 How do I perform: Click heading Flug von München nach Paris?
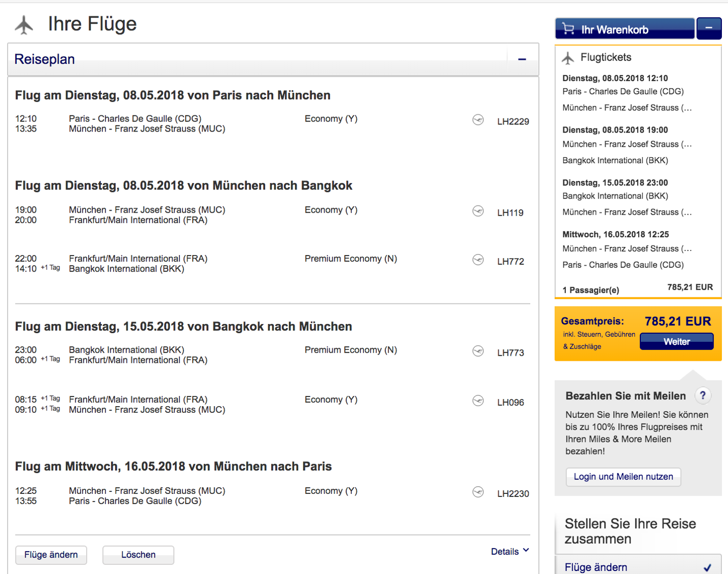173,466
